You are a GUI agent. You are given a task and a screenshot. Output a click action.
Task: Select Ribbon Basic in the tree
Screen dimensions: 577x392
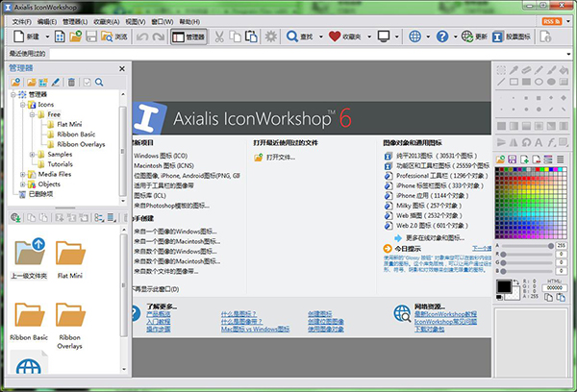[76, 135]
